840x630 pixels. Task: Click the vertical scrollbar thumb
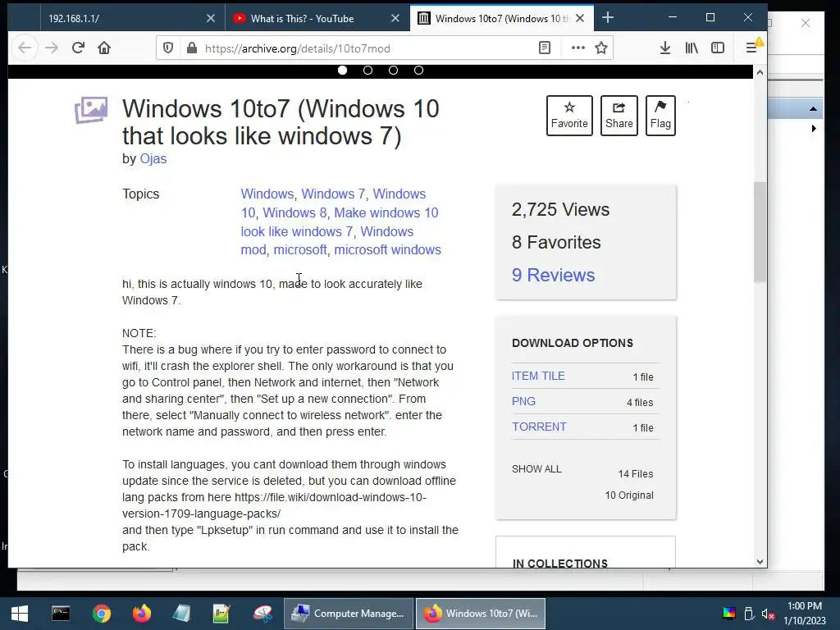[x=760, y=232]
